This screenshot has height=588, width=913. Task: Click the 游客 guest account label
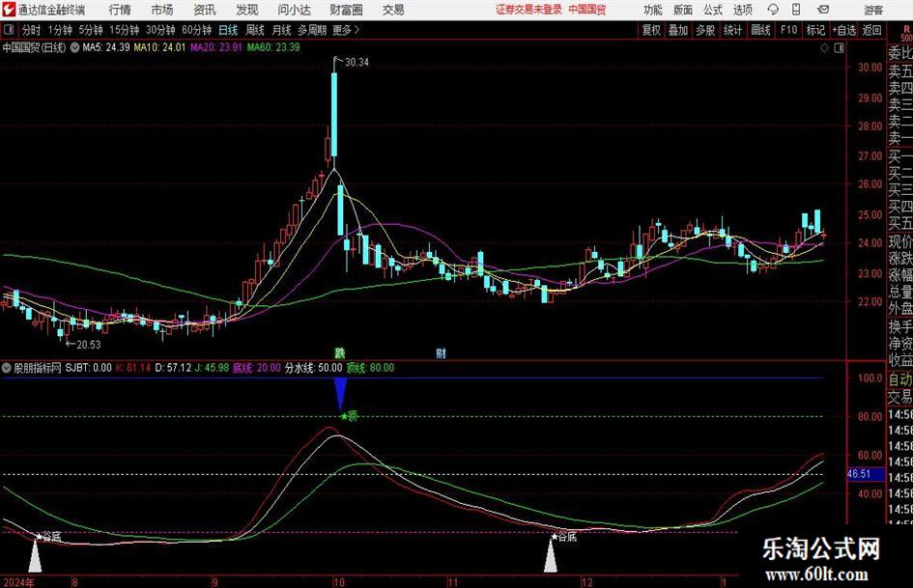[x=873, y=10]
